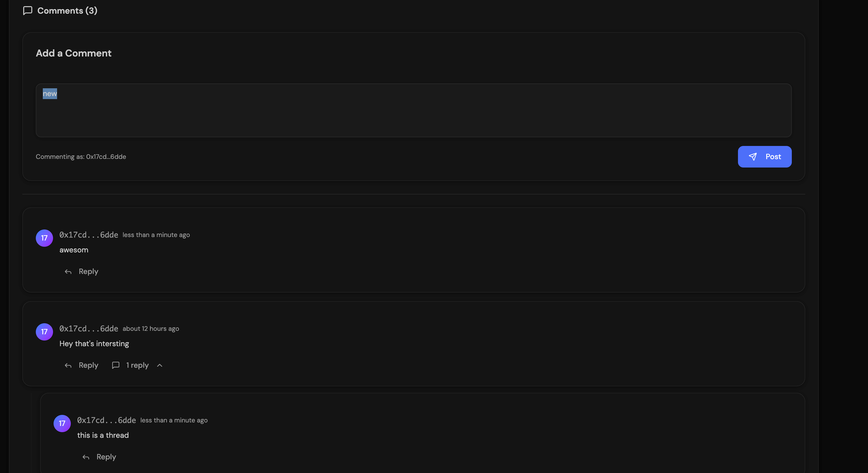The height and width of the screenshot is (473, 868).
Task: Click the Comments speech bubble icon
Action: [28, 11]
